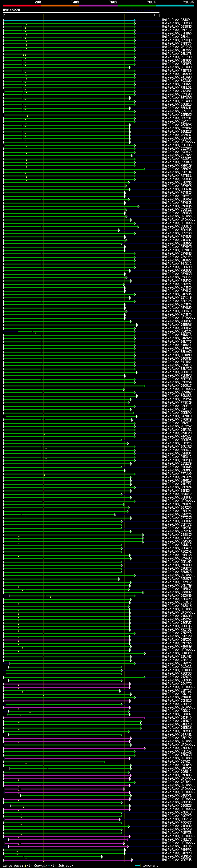Click the UniRef100_A9PDF8 label
Viewport: 197px width, 868px height.
[177, 64]
